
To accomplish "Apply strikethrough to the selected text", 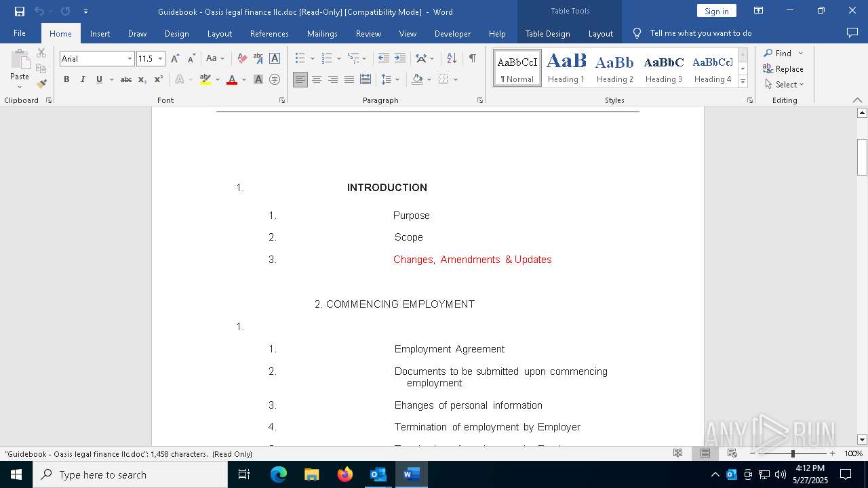I will [x=126, y=79].
